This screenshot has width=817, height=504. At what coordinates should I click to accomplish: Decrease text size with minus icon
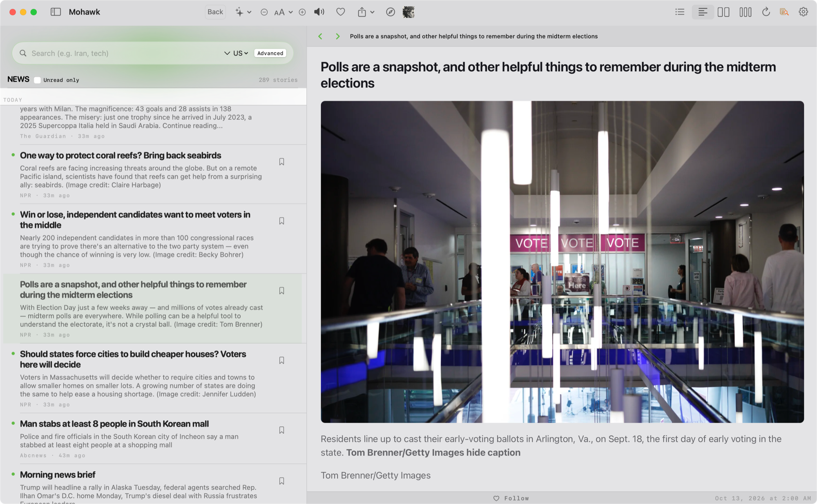click(264, 12)
